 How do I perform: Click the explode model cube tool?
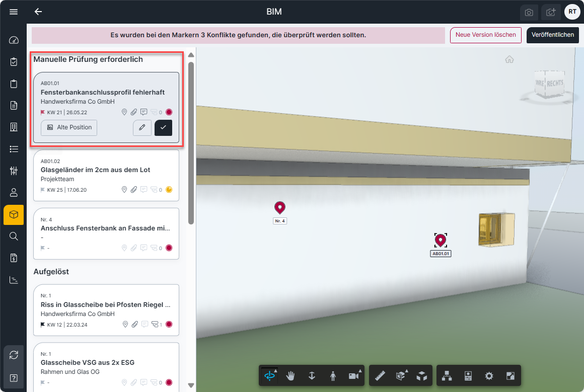(421, 376)
